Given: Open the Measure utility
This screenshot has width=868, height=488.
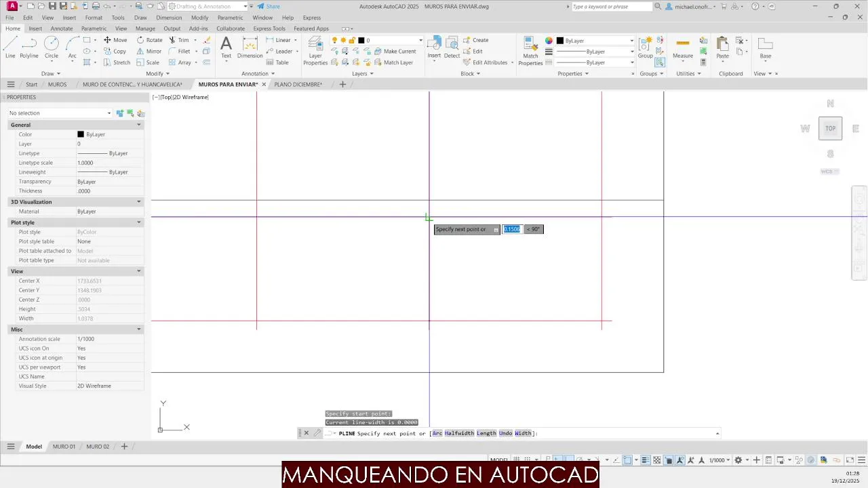Looking at the screenshot, I should tap(683, 47).
